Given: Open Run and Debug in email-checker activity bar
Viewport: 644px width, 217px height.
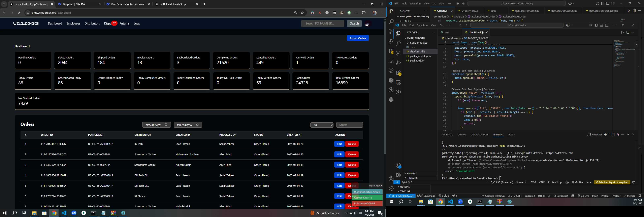Looking at the screenshot, I should pos(398,63).
